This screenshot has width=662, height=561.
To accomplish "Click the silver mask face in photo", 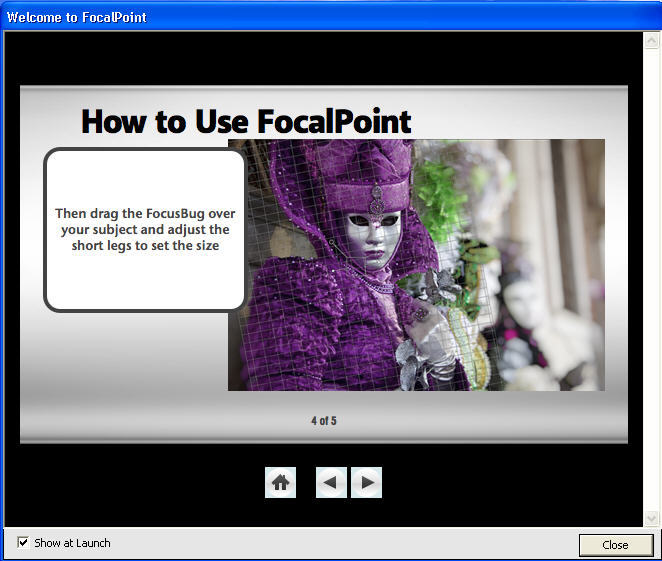I will pyautogui.click(x=366, y=238).
